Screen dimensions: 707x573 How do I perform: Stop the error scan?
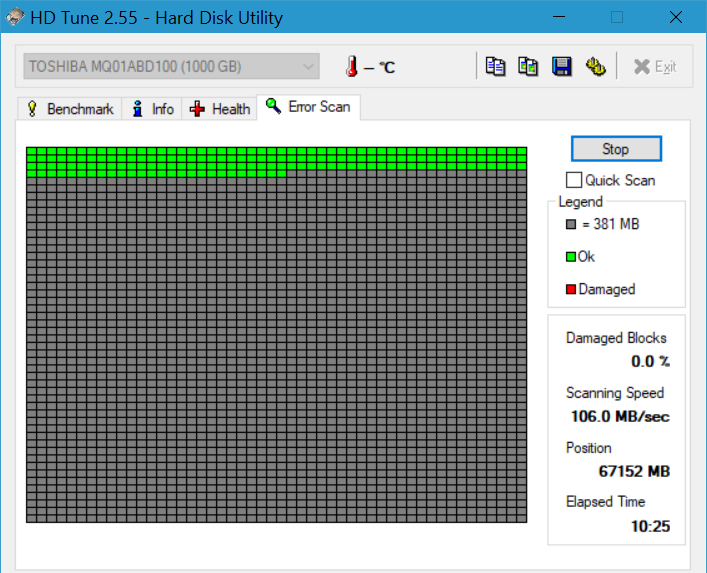click(615, 148)
